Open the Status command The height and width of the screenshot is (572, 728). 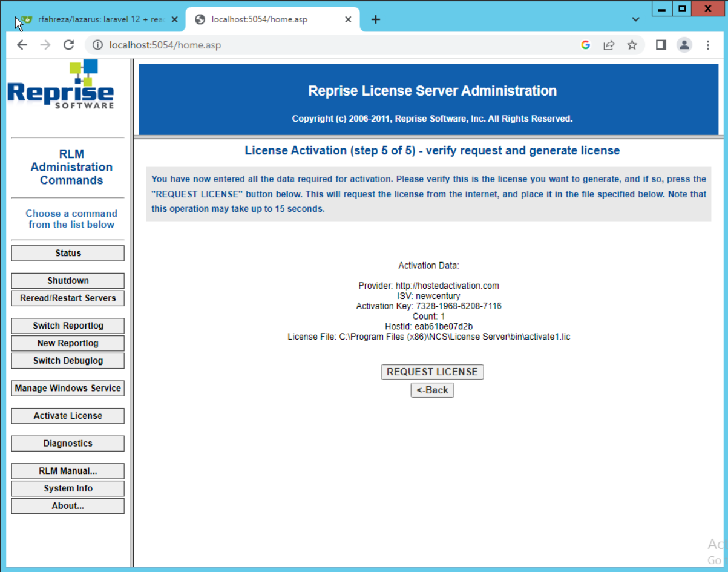[68, 253]
